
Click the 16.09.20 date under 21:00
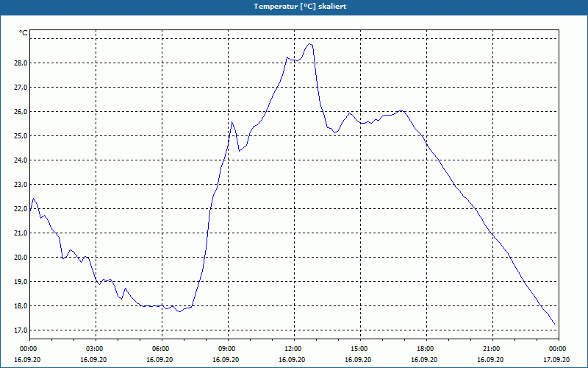pyautogui.click(x=490, y=360)
